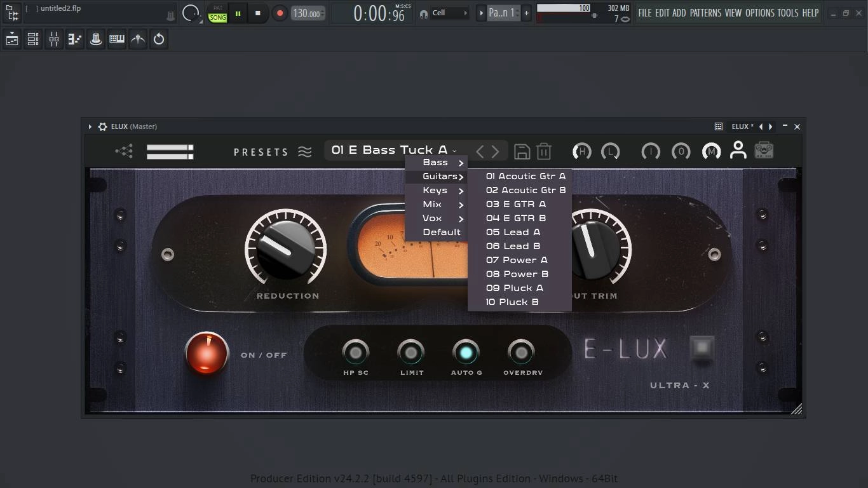Image resolution: width=868 pixels, height=488 pixels.
Task: Open the Piano roll keyboard icon
Action: point(117,39)
